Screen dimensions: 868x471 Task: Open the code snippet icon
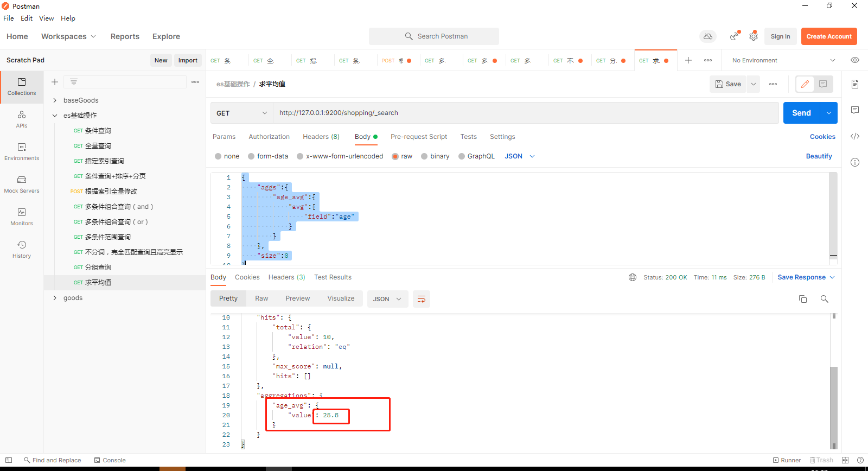point(855,136)
